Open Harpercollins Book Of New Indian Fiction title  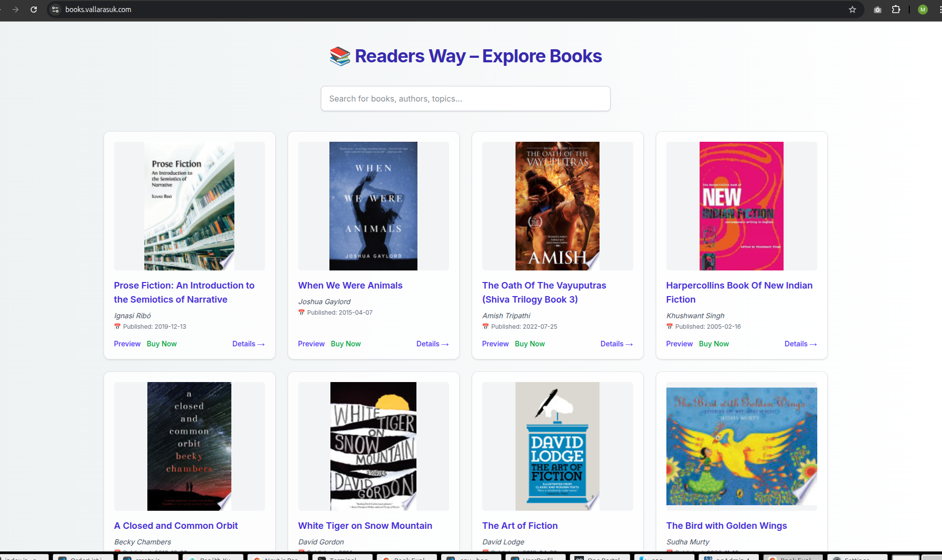click(x=739, y=292)
